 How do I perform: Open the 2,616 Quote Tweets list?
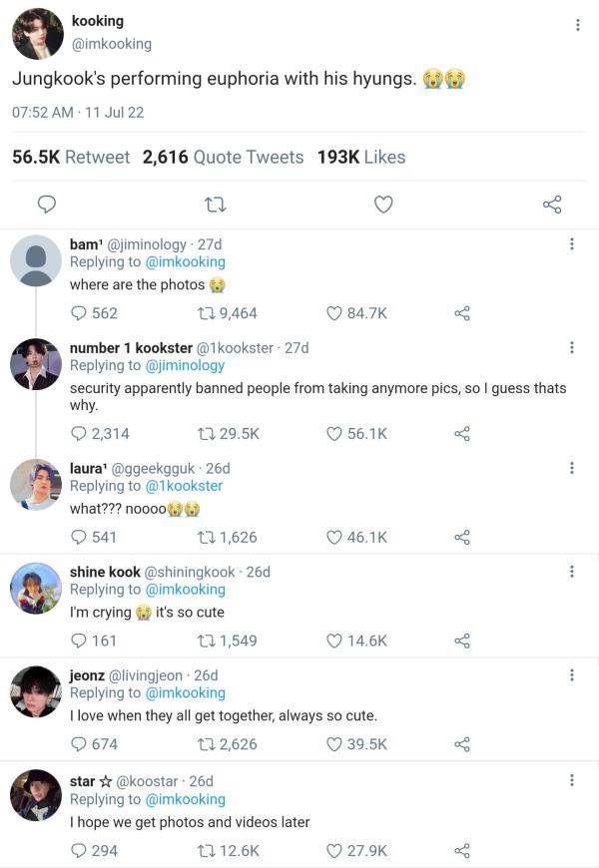(x=223, y=157)
